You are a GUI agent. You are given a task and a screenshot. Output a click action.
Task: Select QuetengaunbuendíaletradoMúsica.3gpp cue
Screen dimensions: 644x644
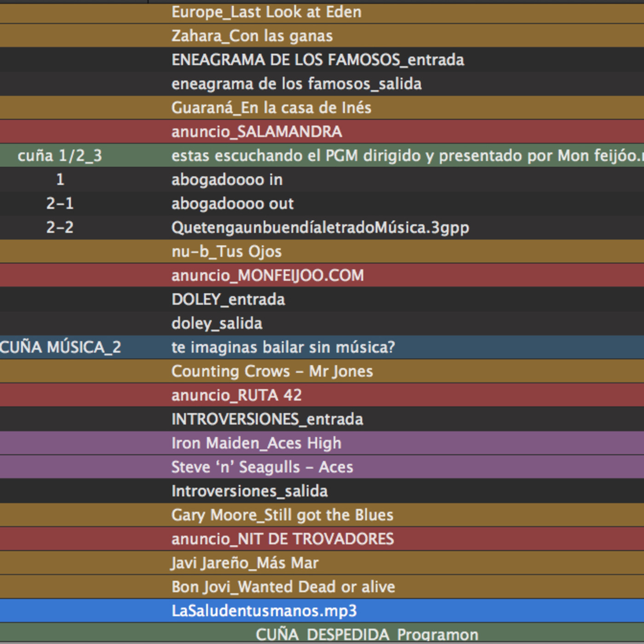click(x=320, y=227)
